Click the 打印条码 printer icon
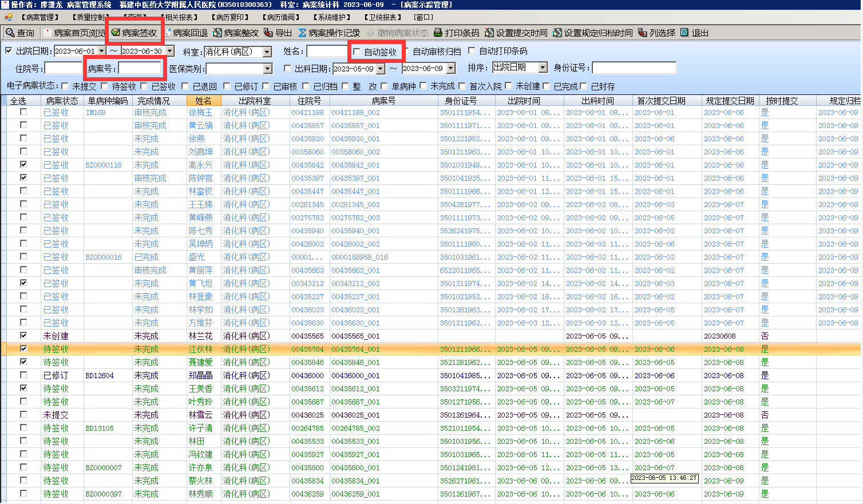The width and height of the screenshot is (863, 504). 438,33
